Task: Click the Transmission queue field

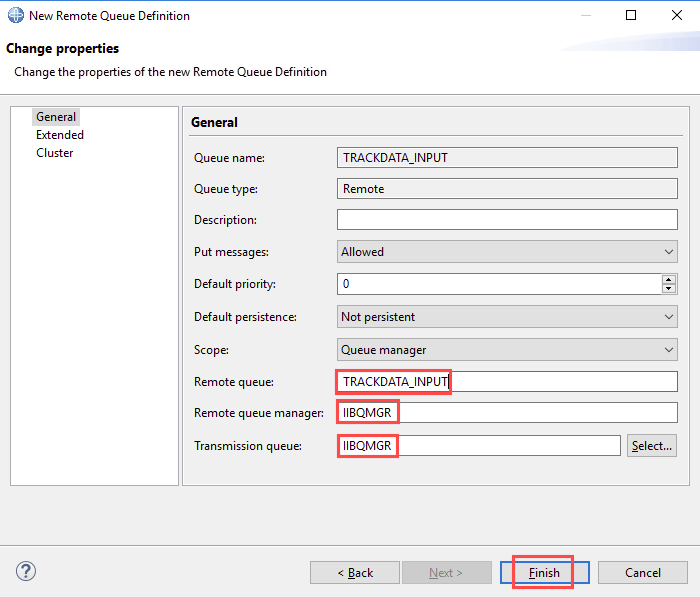Action: point(479,446)
